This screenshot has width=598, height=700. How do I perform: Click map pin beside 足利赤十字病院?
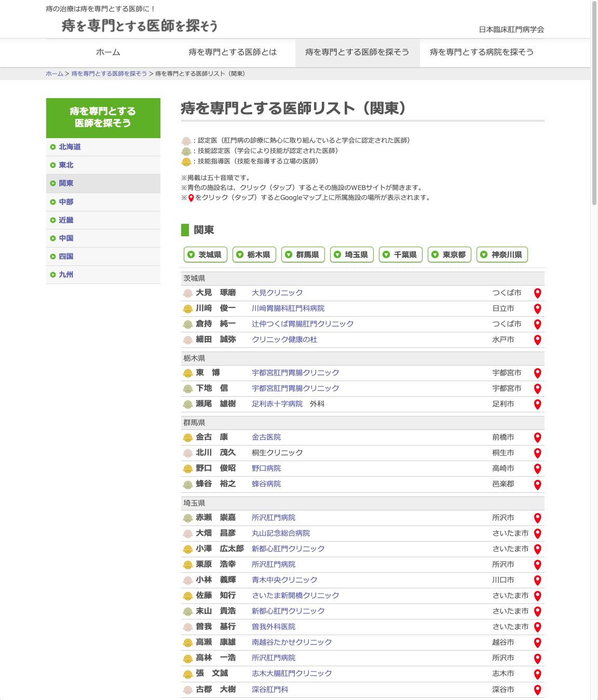tap(537, 404)
